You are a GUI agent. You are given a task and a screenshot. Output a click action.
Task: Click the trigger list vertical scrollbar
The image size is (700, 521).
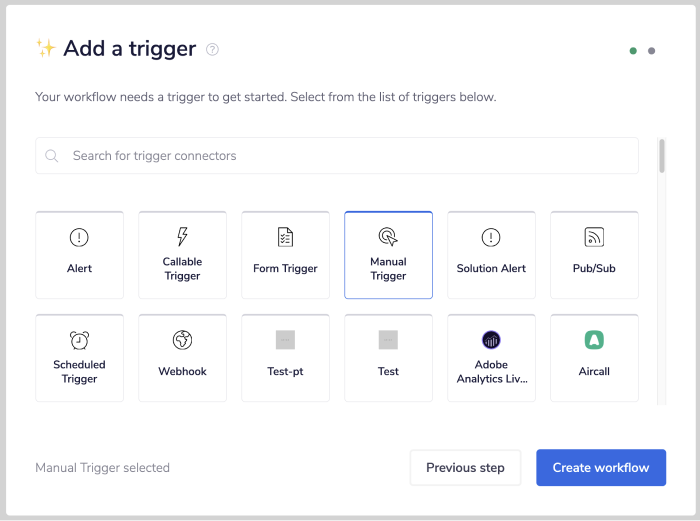tap(661, 158)
